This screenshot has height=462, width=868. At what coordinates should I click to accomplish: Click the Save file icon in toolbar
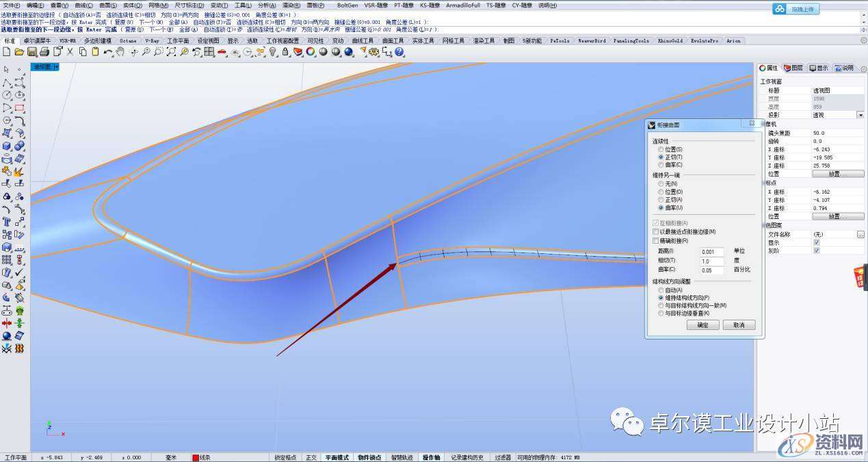pyautogui.click(x=31, y=52)
